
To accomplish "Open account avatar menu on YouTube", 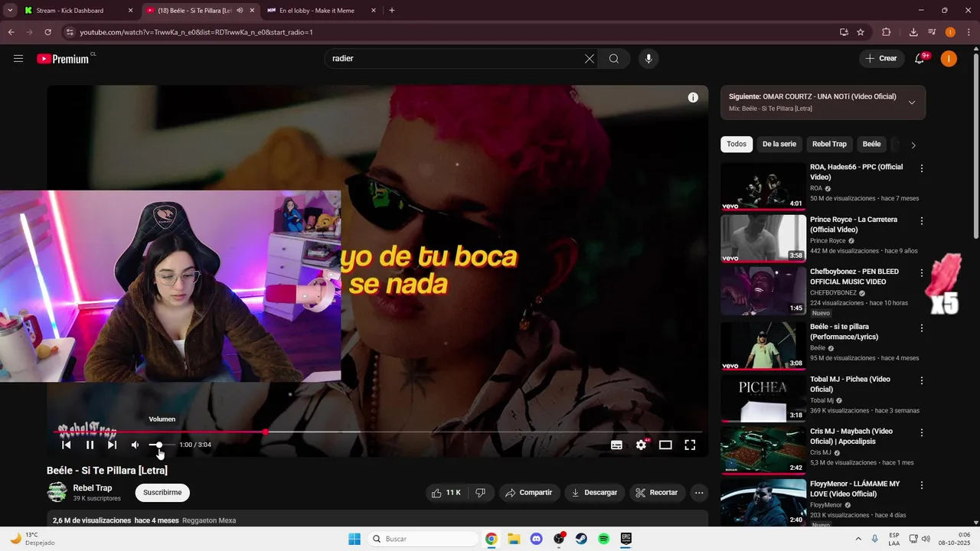I will point(949,59).
